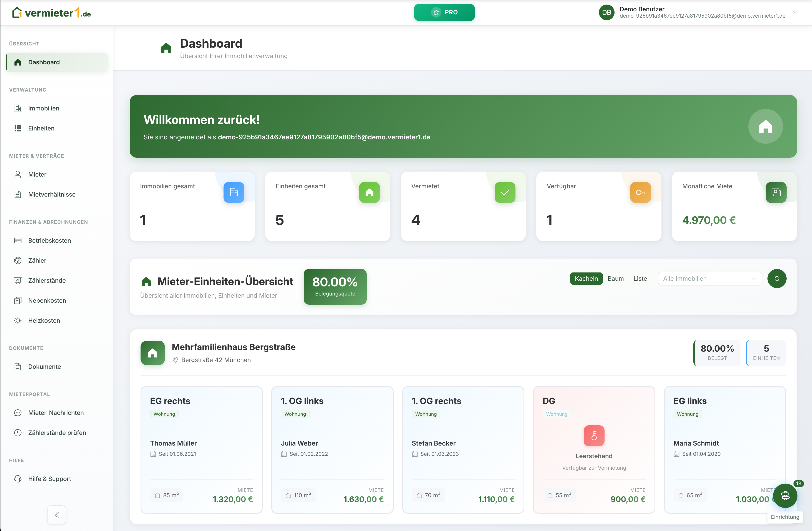The height and width of the screenshot is (531, 812).
Task: Switch to the Liste view mode
Action: (x=640, y=278)
